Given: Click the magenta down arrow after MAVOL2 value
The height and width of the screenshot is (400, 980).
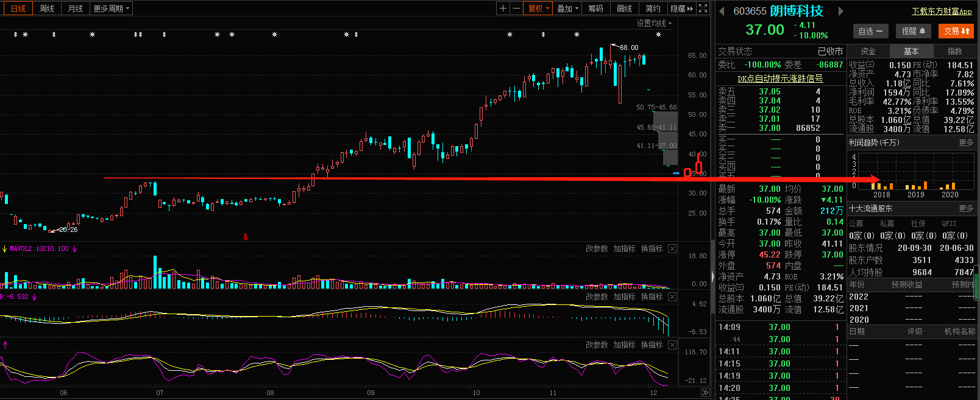Looking at the screenshot, I should coord(75,248).
